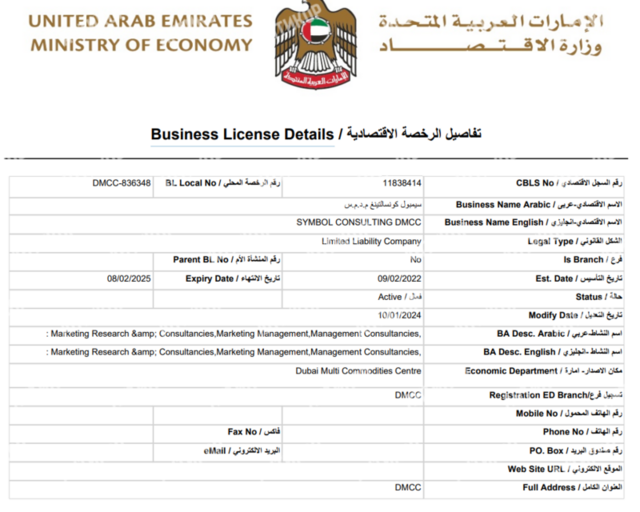
Task: Select modify date 10/01/2024
Action: 400,315
